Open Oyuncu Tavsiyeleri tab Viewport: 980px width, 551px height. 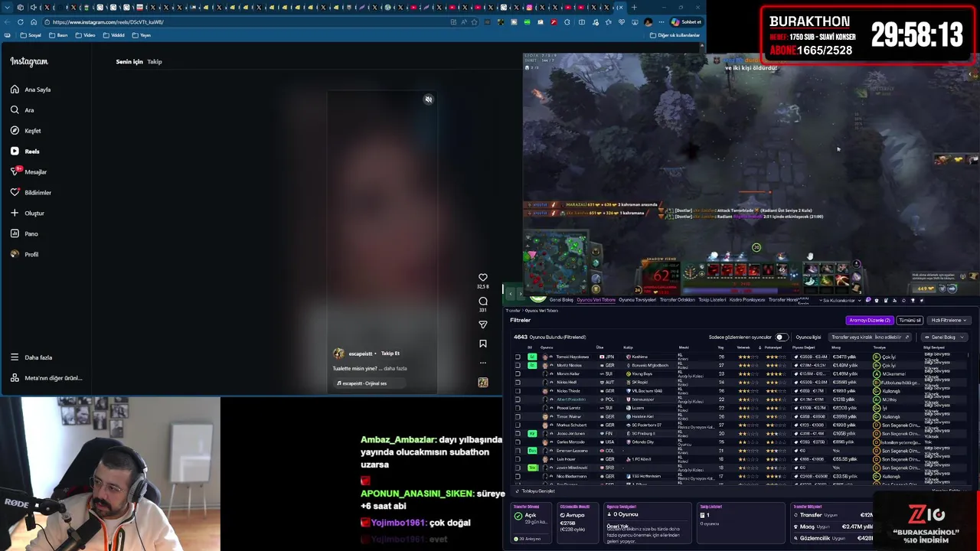[x=637, y=300]
